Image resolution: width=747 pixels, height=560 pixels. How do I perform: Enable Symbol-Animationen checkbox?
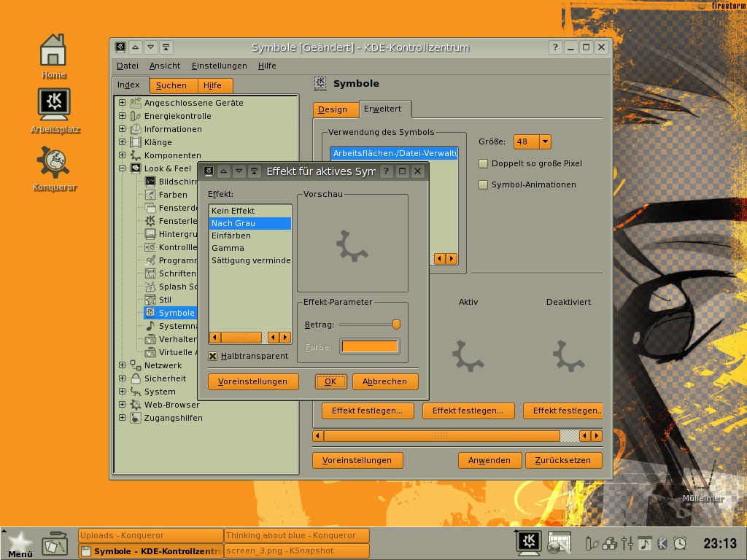coord(483,184)
